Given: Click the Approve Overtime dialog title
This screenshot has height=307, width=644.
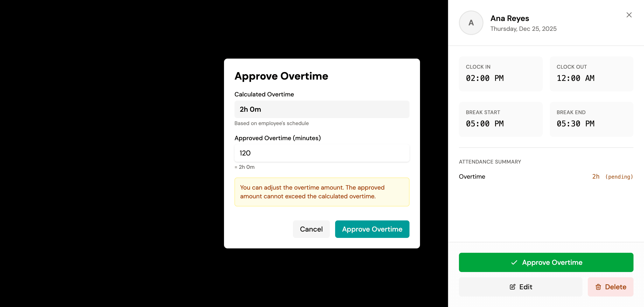Looking at the screenshot, I should (281, 76).
